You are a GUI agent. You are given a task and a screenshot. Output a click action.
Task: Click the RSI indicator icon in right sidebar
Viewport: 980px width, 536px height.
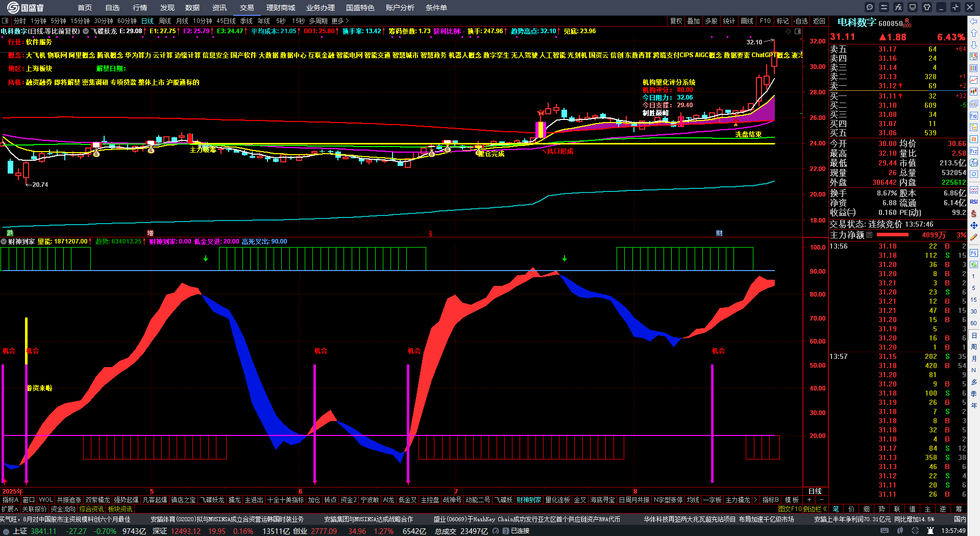974,202
